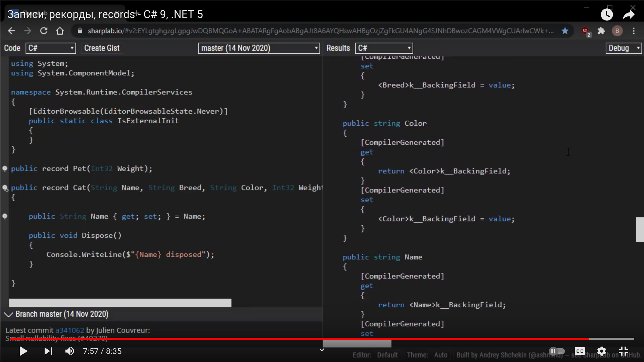The width and height of the screenshot is (644, 362).
Task: Open the YouTube settings gear
Action: tap(602, 351)
